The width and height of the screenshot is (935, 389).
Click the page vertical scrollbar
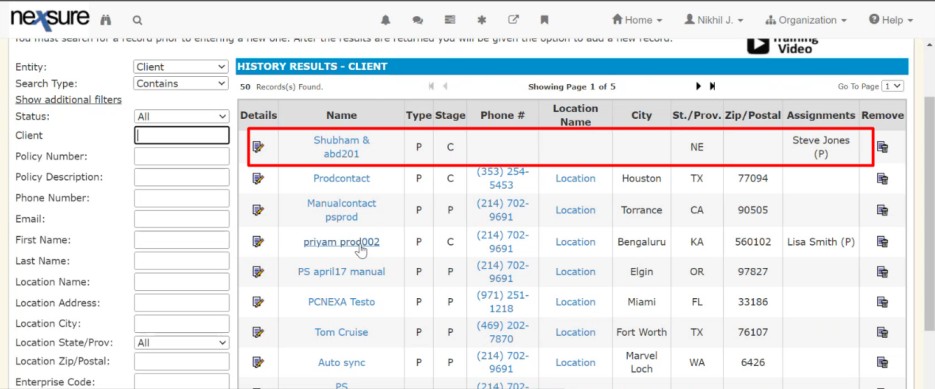(929, 215)
